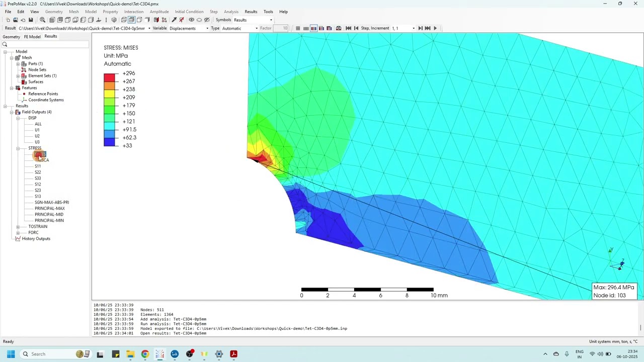Open the Edit menu
Image resolution: width=644 pixels, height=362 pixels.
point(21,12)
